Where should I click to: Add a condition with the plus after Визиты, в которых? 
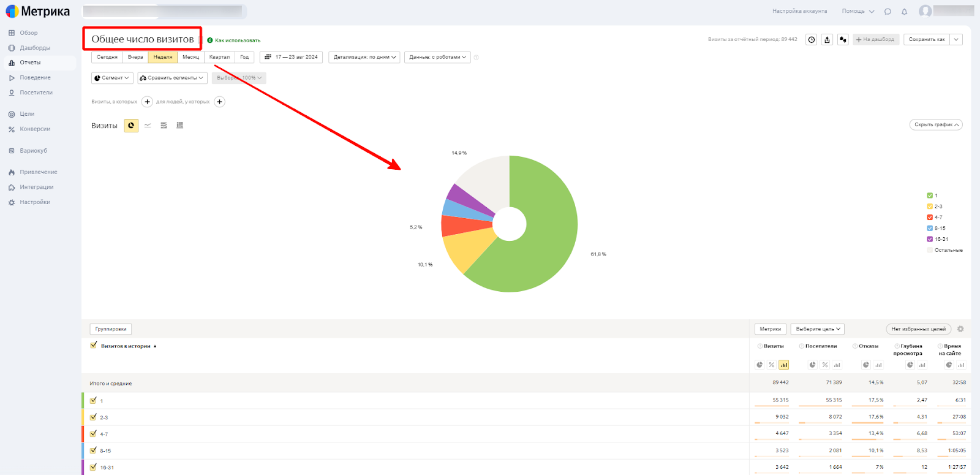pyautogui.click(x=147, y=102)
